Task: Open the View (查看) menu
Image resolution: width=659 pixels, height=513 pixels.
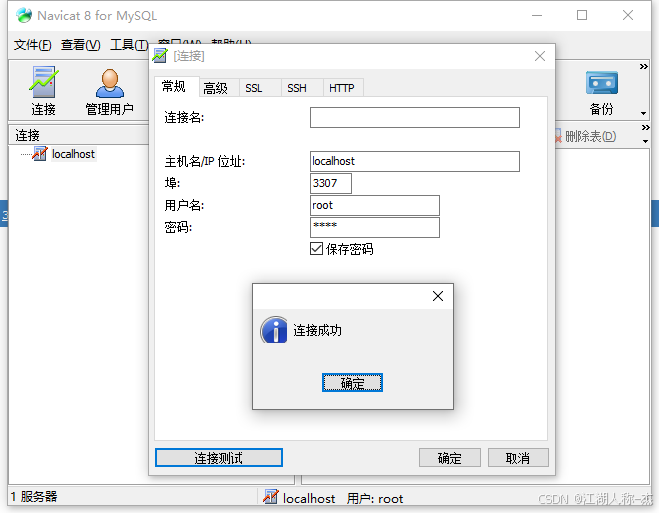Action: tap(80, 45)
